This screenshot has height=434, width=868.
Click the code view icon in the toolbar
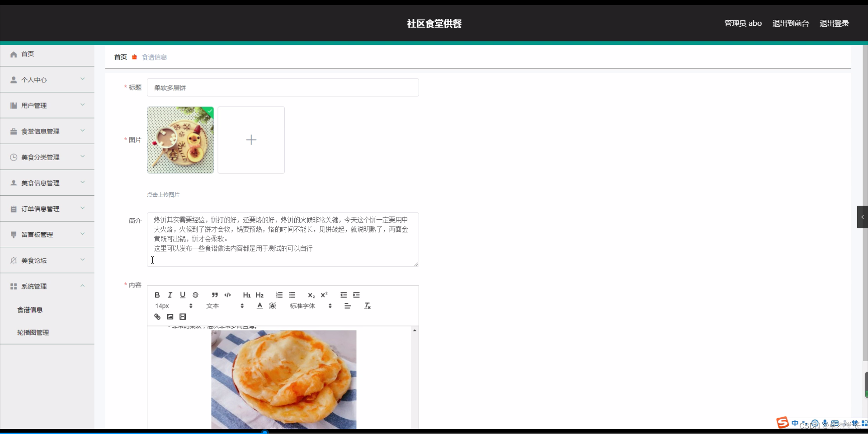click(x=227, y=295)
